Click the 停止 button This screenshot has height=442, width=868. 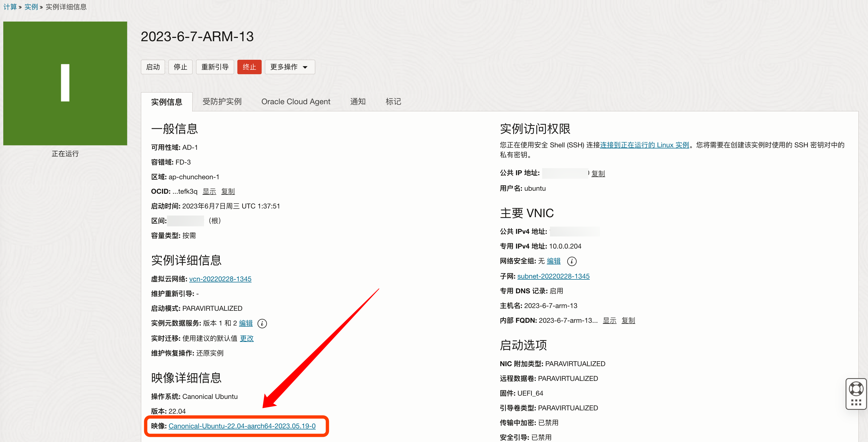(180, 67)
